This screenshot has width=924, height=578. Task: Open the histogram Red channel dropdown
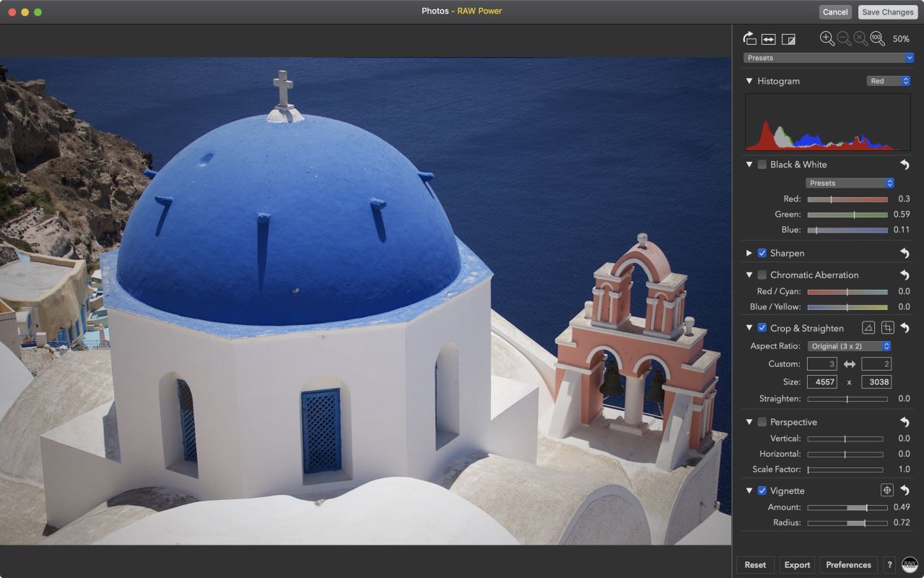point(888,81)
